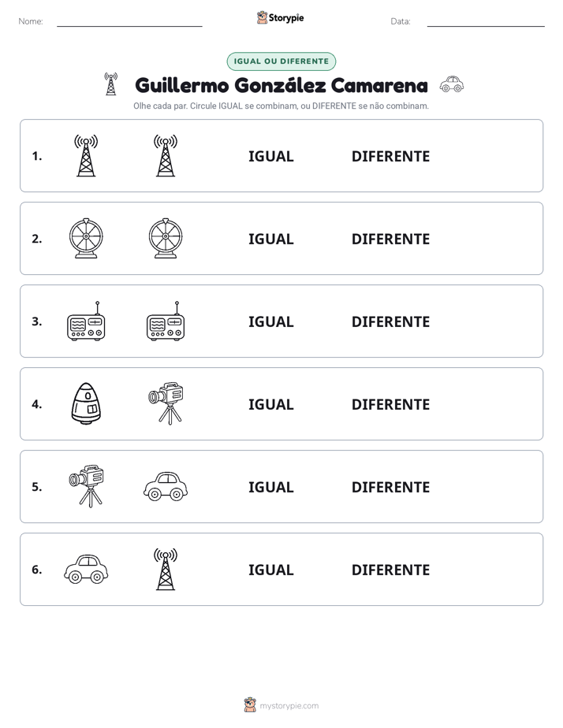Click the space capsule icon in row 4
This screenshot has width=563, height=728.
tap(86, 403)
